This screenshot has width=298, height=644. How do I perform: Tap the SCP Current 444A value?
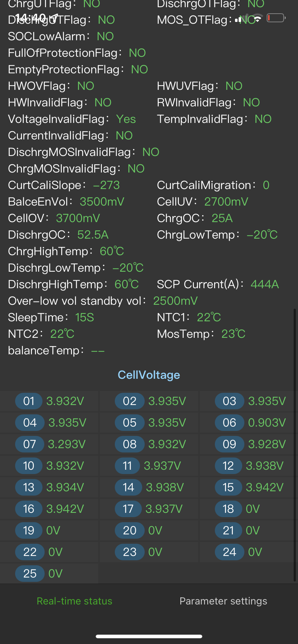tap(265, 284)
